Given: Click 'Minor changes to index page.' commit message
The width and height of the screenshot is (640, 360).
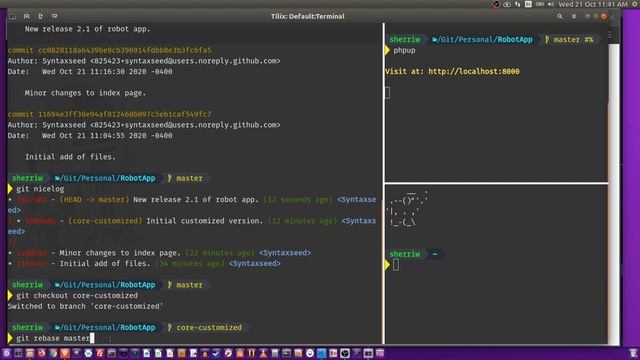Looking at the screenshot, I should 85,93.
